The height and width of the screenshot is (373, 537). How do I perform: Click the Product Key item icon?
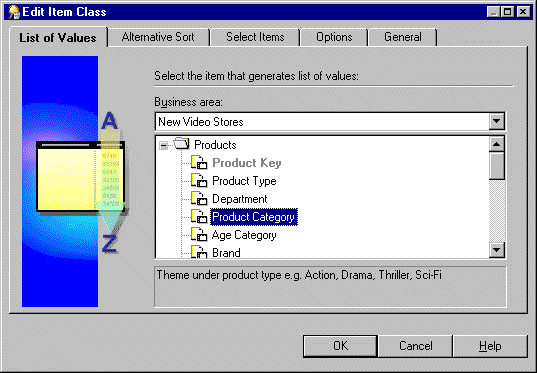coord(199,163)
